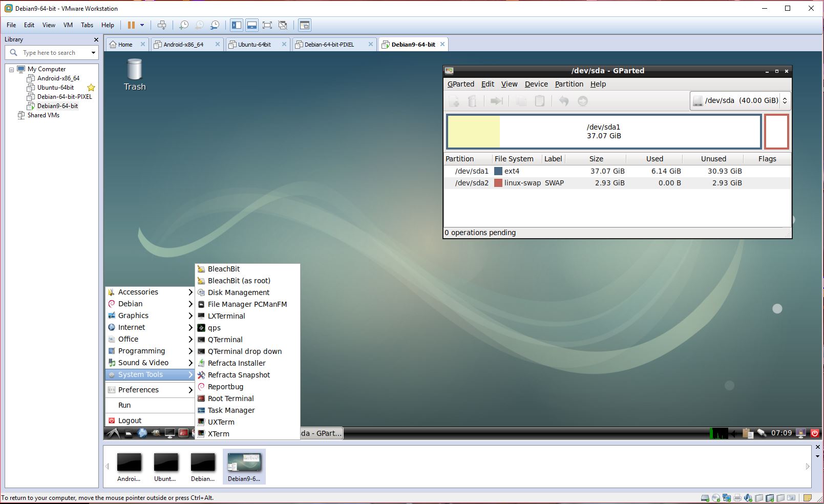Click the VMware pause (suspend) toolbar icon
Screen dimensions: 824x504
pos(131,25)
